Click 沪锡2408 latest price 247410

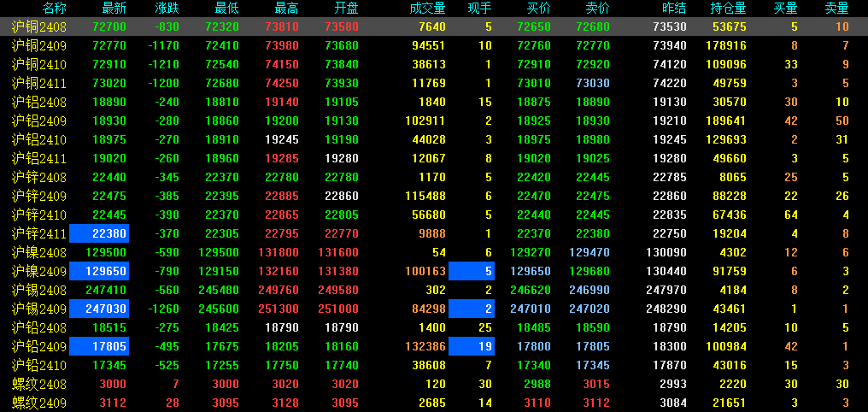click(106, 290)
